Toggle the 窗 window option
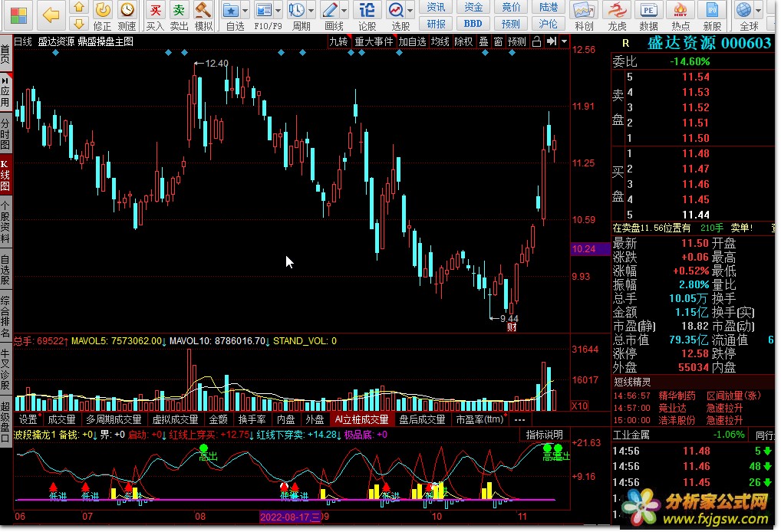Image resolution: width=781 pixels, height=532 pixels. [498, 41]
